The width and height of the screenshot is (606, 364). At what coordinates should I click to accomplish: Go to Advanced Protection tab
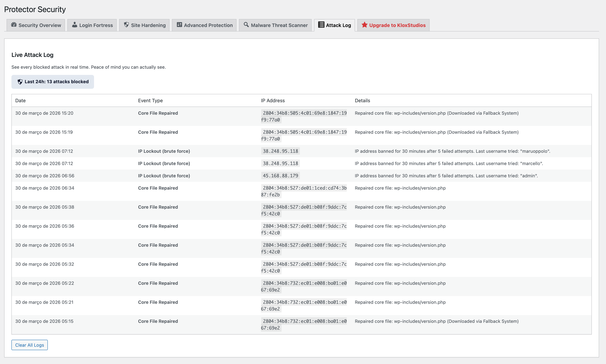(x=204, y=25)
